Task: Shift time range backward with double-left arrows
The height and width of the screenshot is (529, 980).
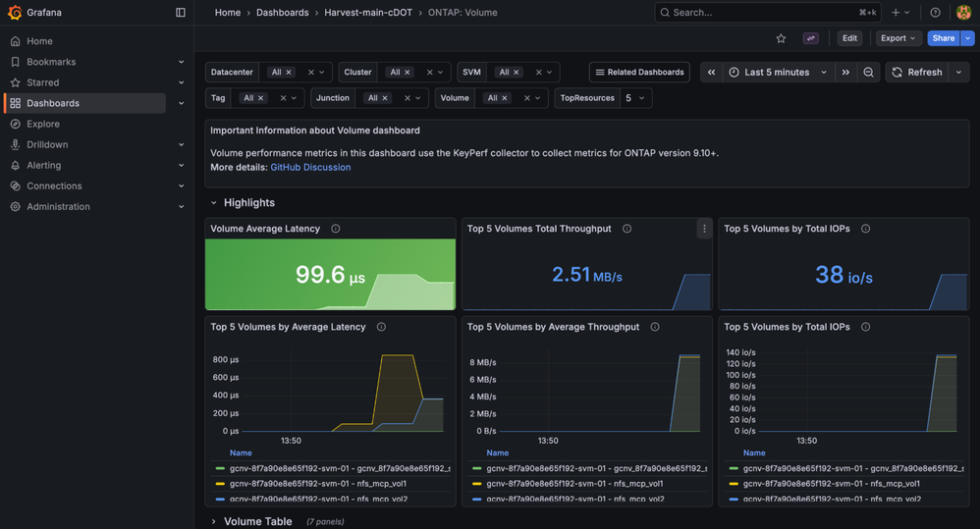Action: click(711, 73)
